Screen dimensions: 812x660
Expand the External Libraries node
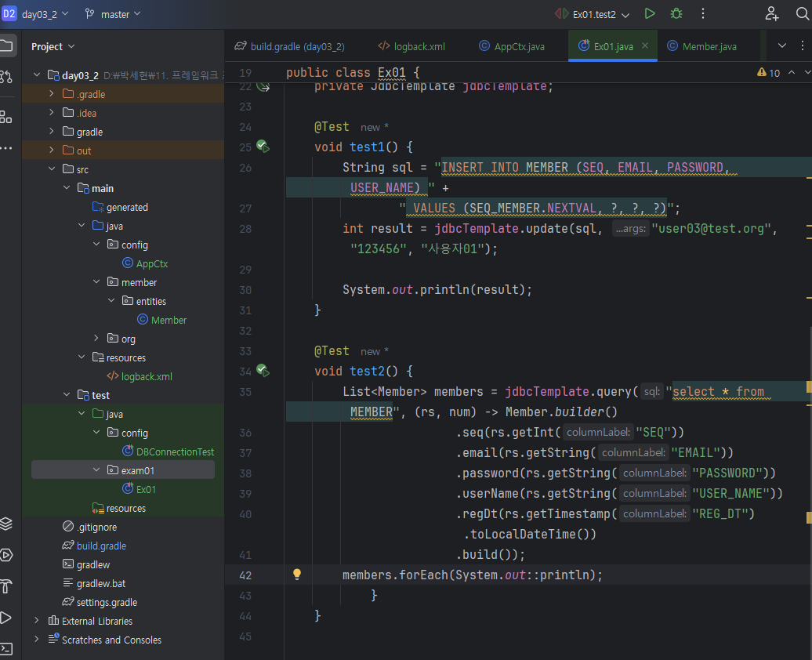point(37,621)
